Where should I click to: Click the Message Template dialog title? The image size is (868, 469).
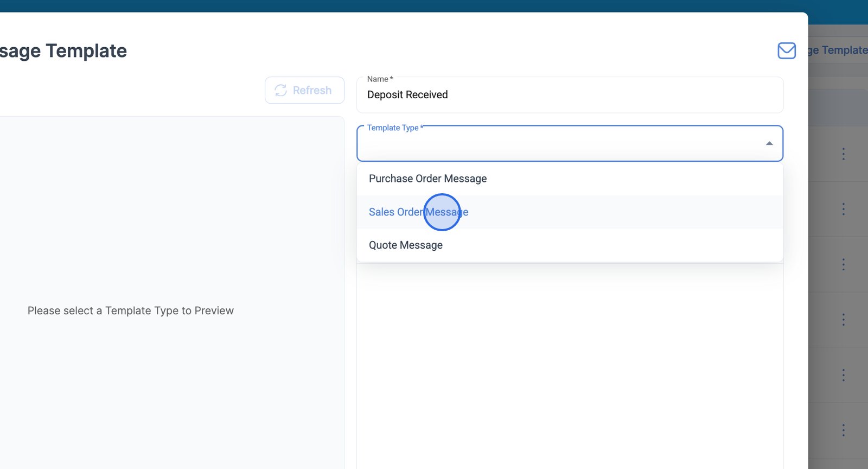(63, 51)
